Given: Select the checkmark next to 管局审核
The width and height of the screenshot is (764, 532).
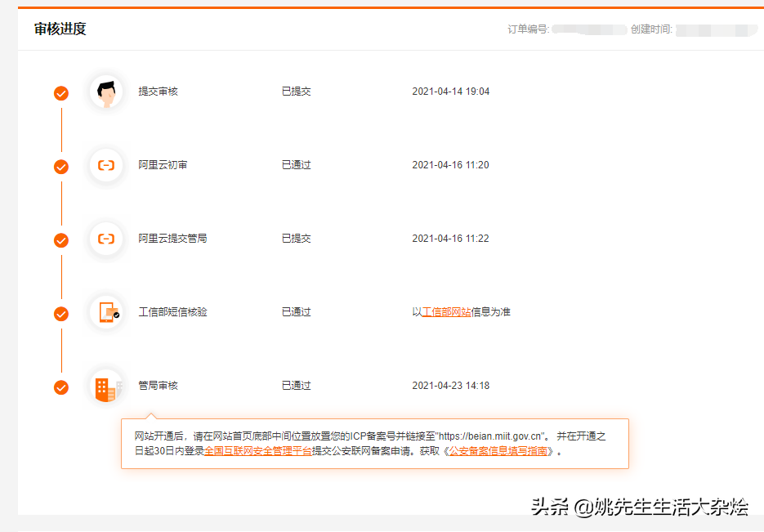Looking at the screenshot, I should click(x=61, y=387).
